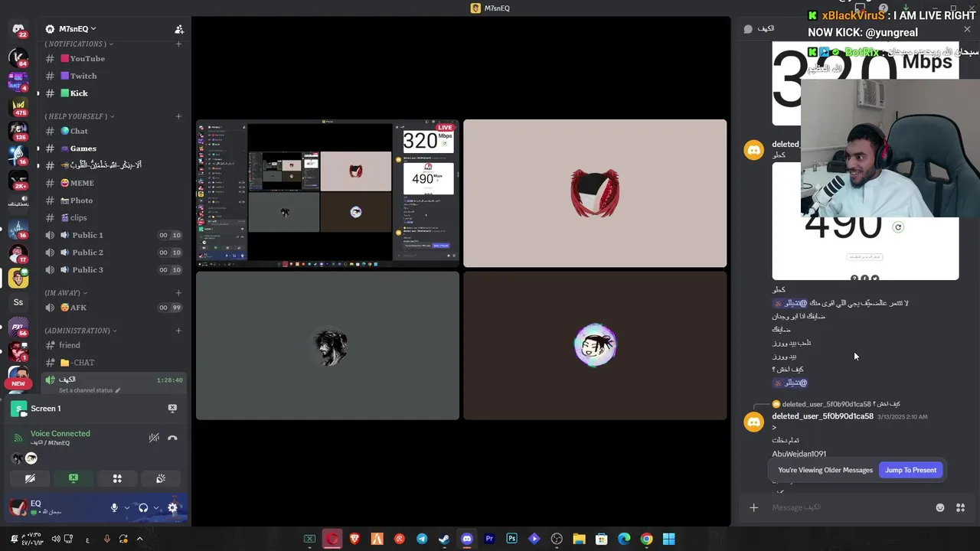The height and width of the screenshot is (551, 980).
Task: Join Public 2 voice channel
Action: click(x=112, y=253)
